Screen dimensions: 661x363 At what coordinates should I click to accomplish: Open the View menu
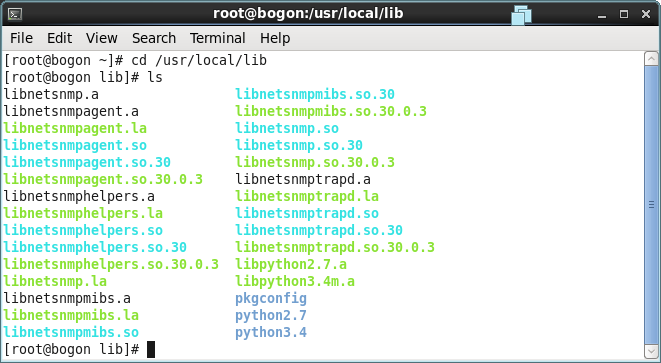[x=102, y=38]
